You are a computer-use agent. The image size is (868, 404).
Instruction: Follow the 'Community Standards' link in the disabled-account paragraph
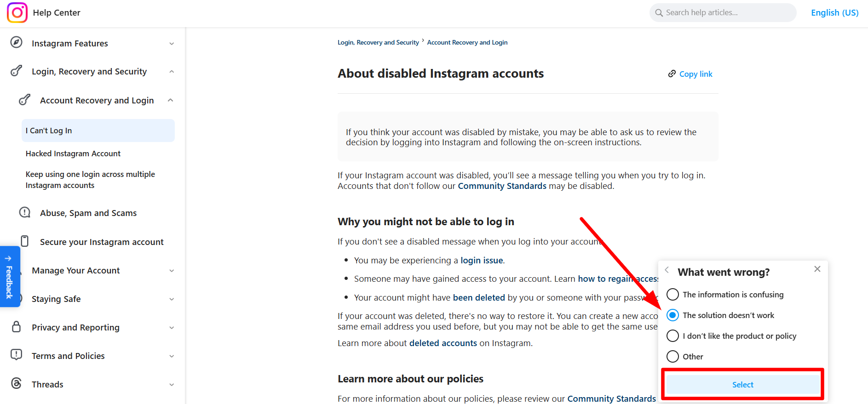click(x=502, y=186)
